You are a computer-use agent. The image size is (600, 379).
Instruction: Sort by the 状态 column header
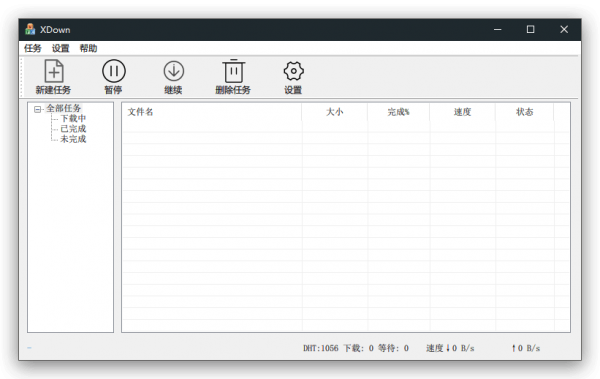pyautogui.click(x=525, y=112)
